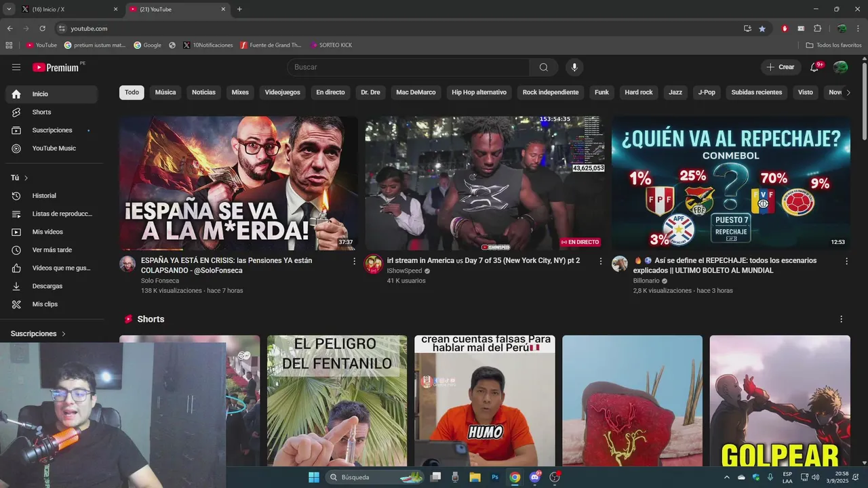Open the ¿Quién va al repechaje? thumbnail
The height and width of the screenshot is (488, 868).
(x=730, y=183)
